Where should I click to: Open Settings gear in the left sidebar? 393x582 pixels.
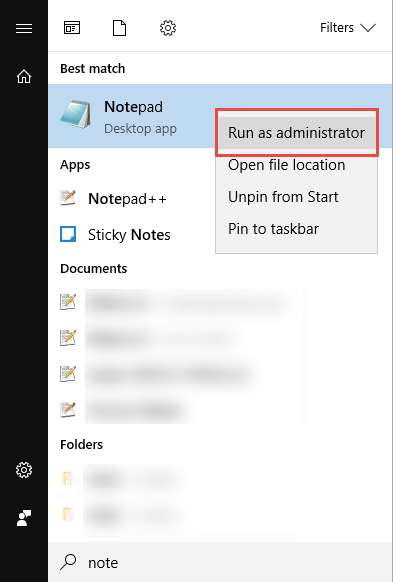coord(24,470)
